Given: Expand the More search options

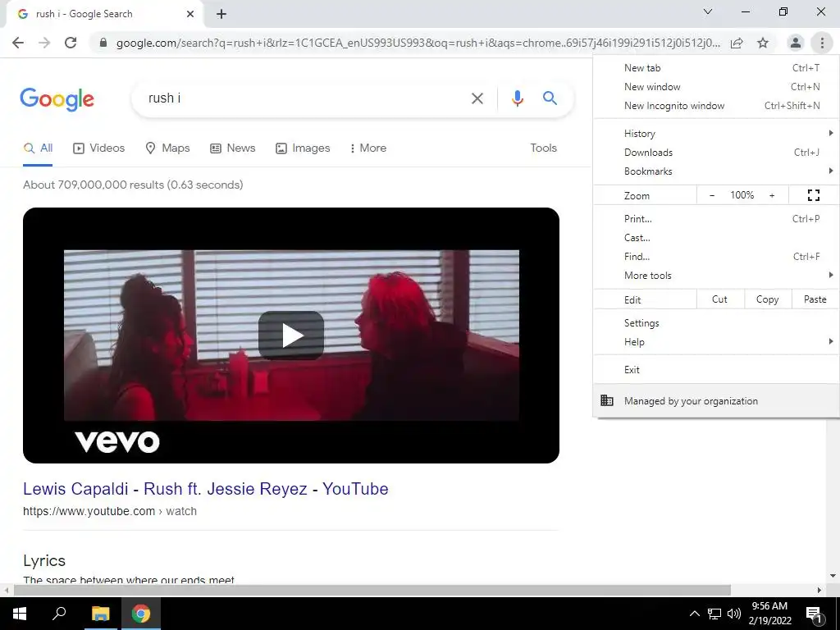Looking at the screenshot, I should (x=368, y=148).
